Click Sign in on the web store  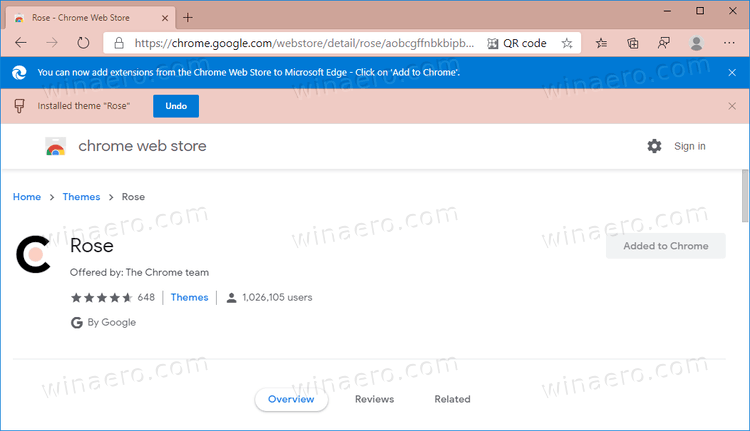pos(690,146)
